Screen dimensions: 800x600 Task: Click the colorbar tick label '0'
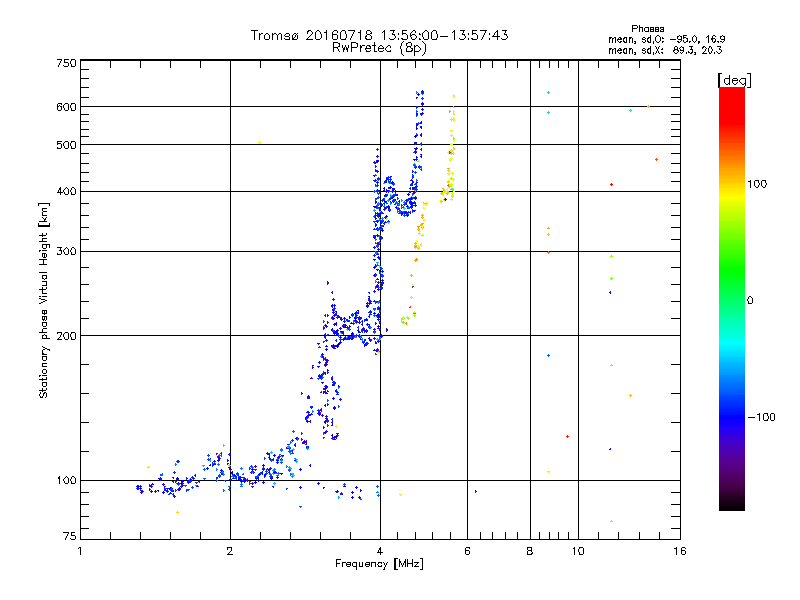coord(750,301)
